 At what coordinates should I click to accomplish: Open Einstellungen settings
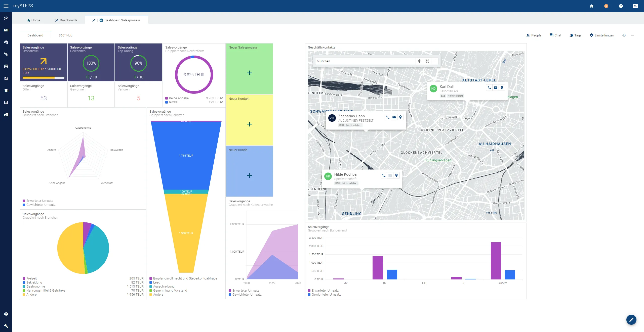pyautogui.click(x=602, y=35)
